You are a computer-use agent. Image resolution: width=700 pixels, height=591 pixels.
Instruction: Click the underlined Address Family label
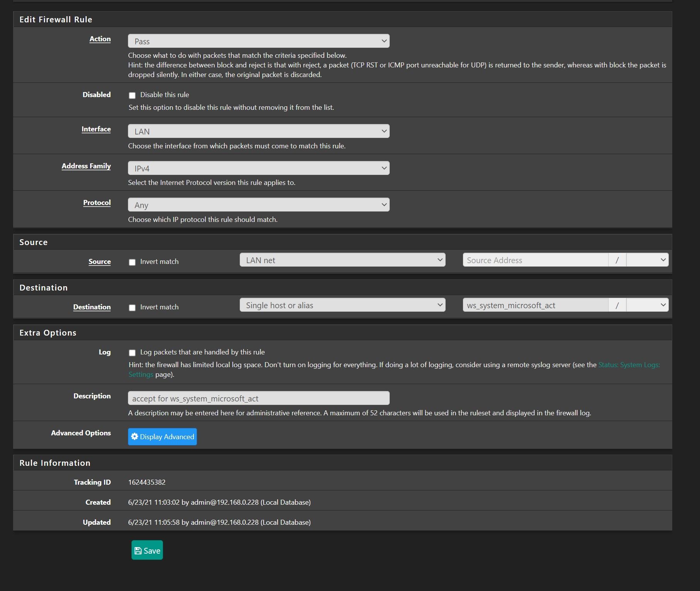pos(86,166)
